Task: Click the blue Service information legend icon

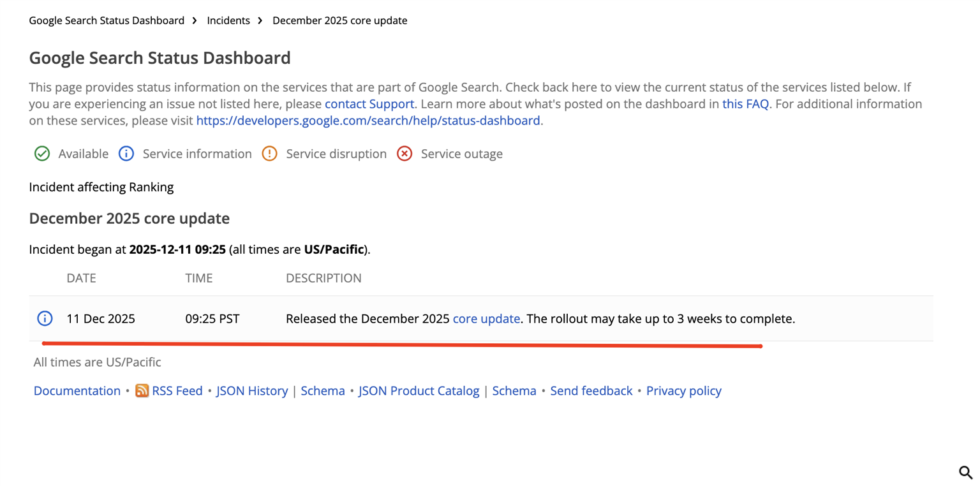Action: click(126, 154)
